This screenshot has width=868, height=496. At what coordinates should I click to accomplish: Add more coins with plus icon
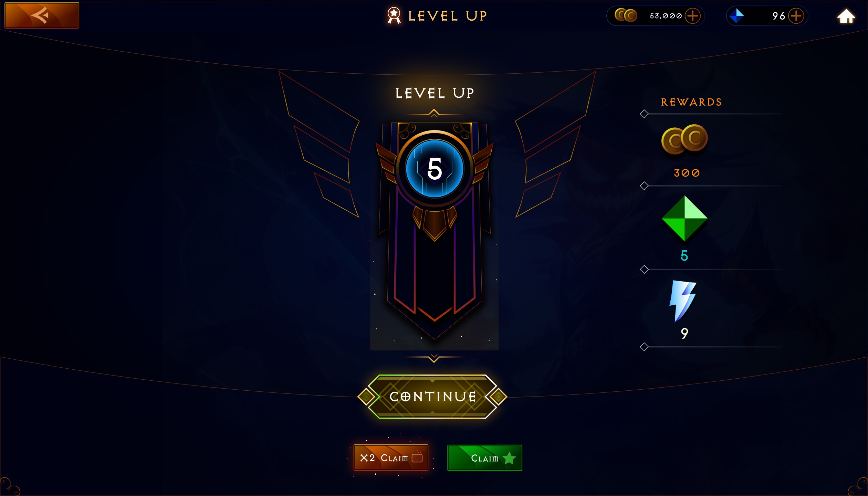tap(692, 16)
